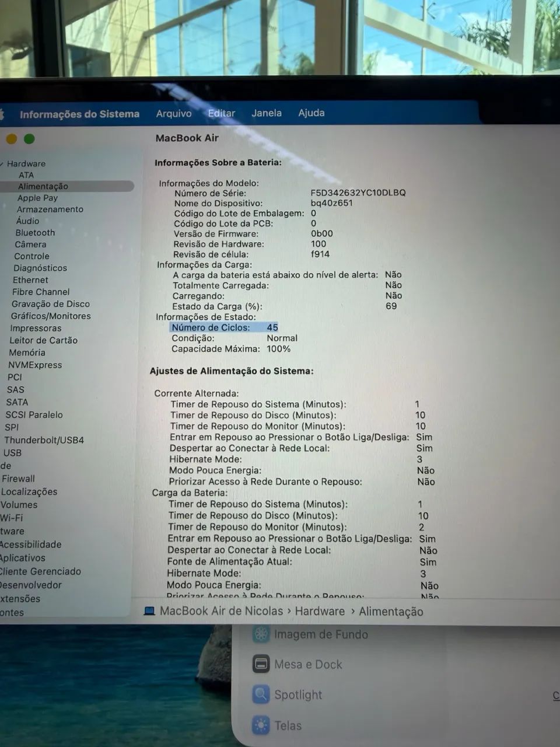Click the MacBook Air heading
560x747 pixels.
tap(187, 138)
